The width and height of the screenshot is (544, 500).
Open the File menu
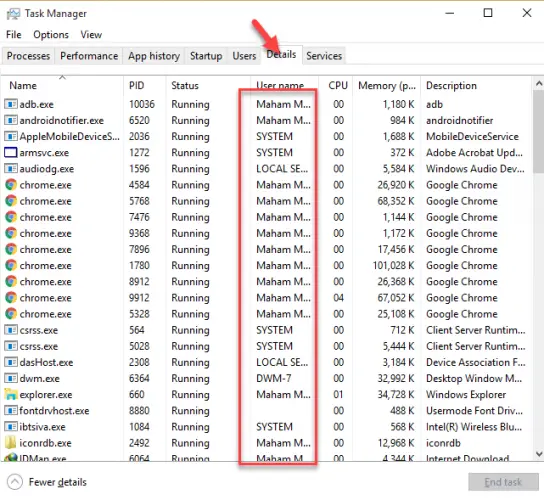[x=14, y=35]
